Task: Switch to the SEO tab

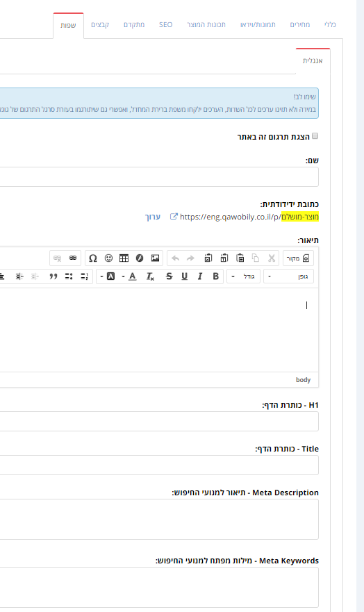Action: pyautogui.click(x=166, y=24)
